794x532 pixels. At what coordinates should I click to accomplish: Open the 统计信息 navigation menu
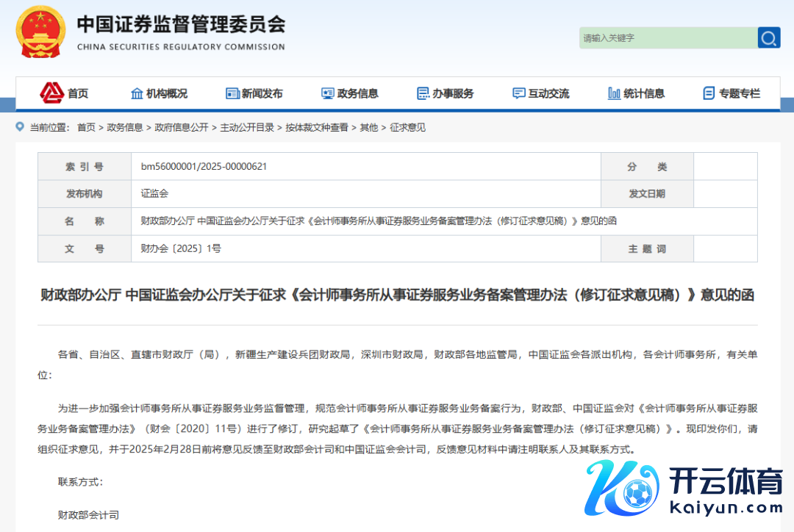pos(644,93)
